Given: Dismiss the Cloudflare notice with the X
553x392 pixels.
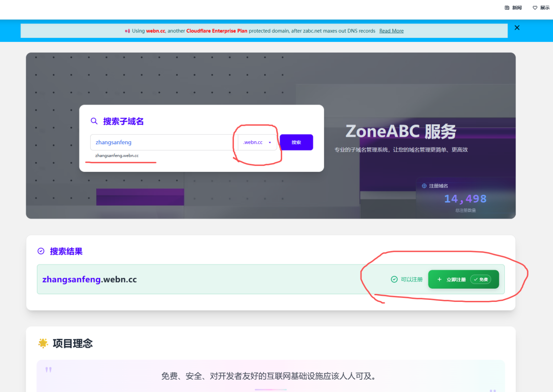Looking at the screenshot, I should pyautogui.click(x=517, y=28).
